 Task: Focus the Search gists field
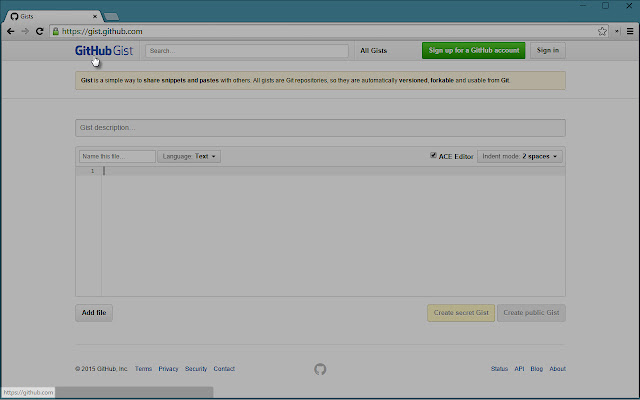(247, 51)
